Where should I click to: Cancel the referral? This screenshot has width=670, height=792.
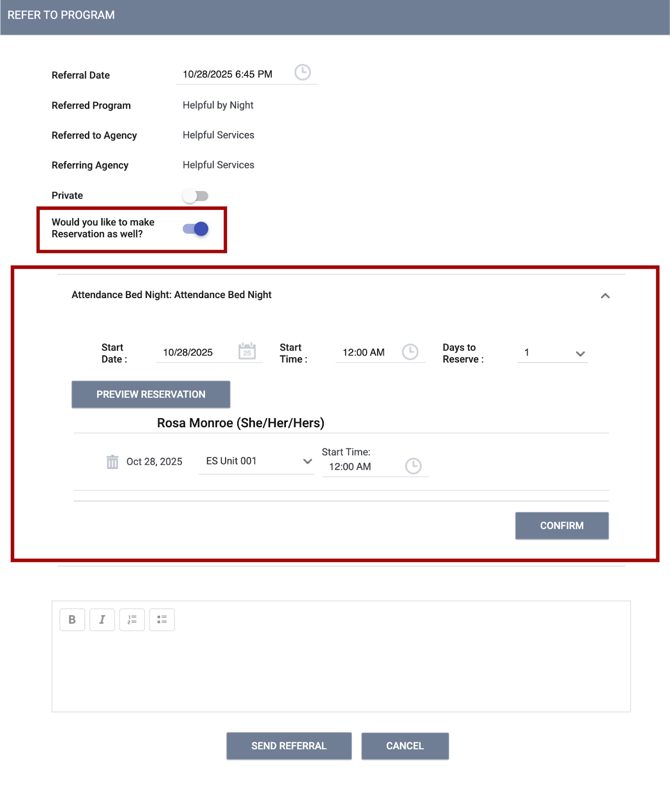(x=405, y=746)
